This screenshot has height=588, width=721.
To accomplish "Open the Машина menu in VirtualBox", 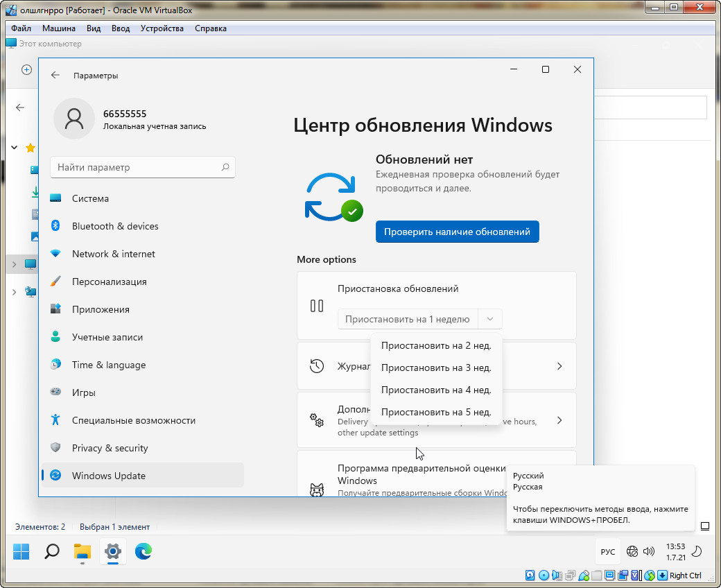I will pos(59,28).
